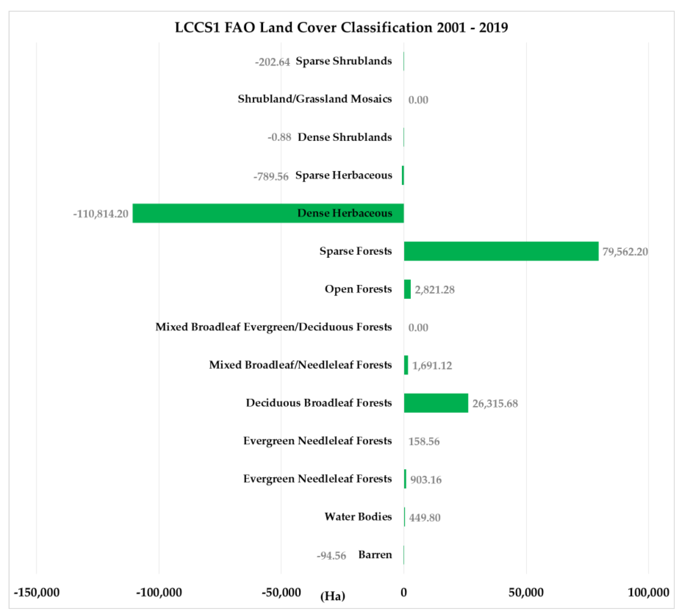Select the Water Bodies category label
Image resolution: width=683 pixels, height=616 pixels.
(358, 516)
